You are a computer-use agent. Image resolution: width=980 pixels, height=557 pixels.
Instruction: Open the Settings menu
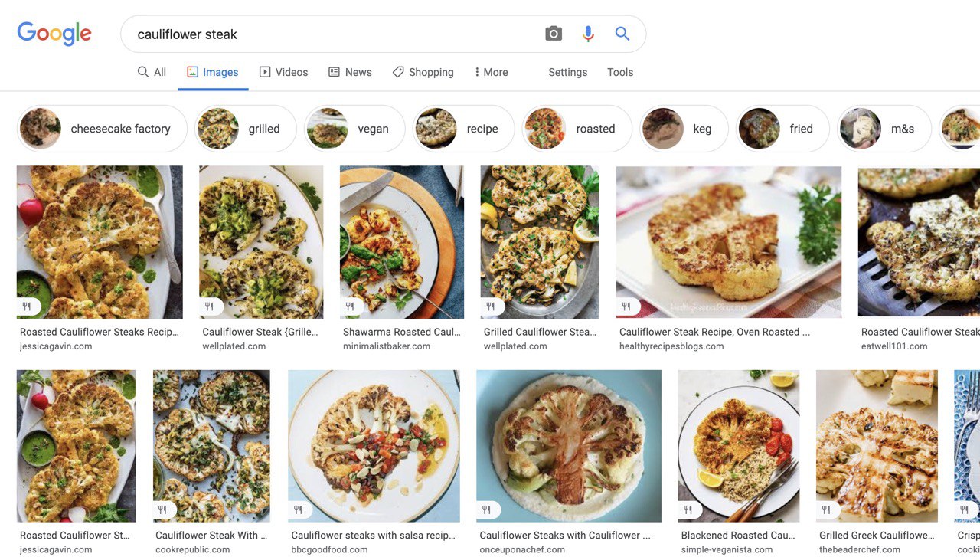click(567, 72)
